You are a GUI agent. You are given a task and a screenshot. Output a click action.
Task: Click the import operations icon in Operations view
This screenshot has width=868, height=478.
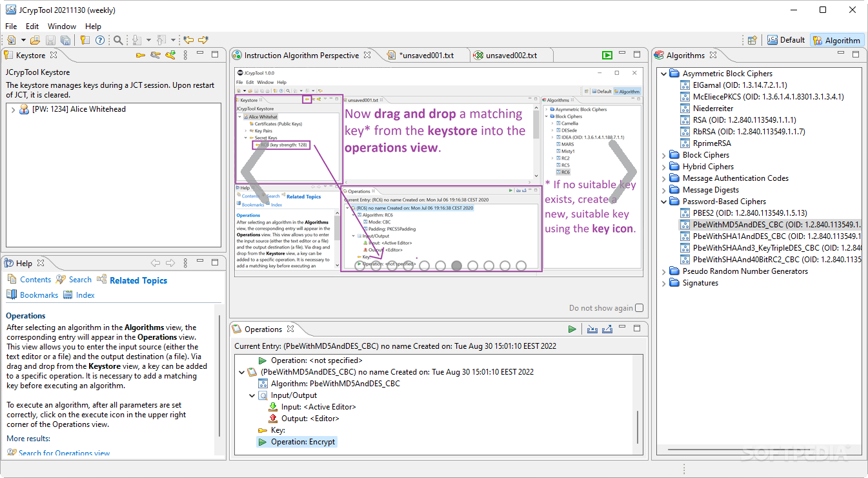(x=592, y=329)
